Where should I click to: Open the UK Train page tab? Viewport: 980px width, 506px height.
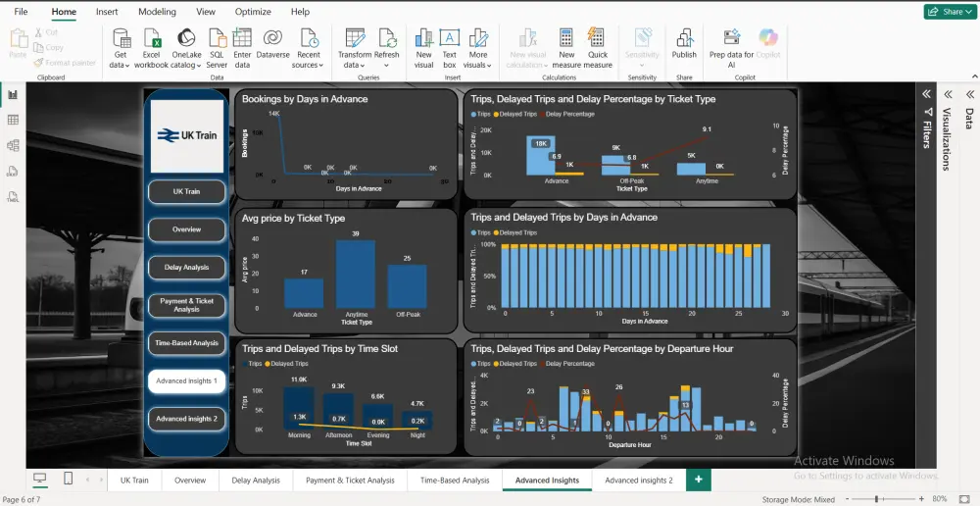[134, 481]
